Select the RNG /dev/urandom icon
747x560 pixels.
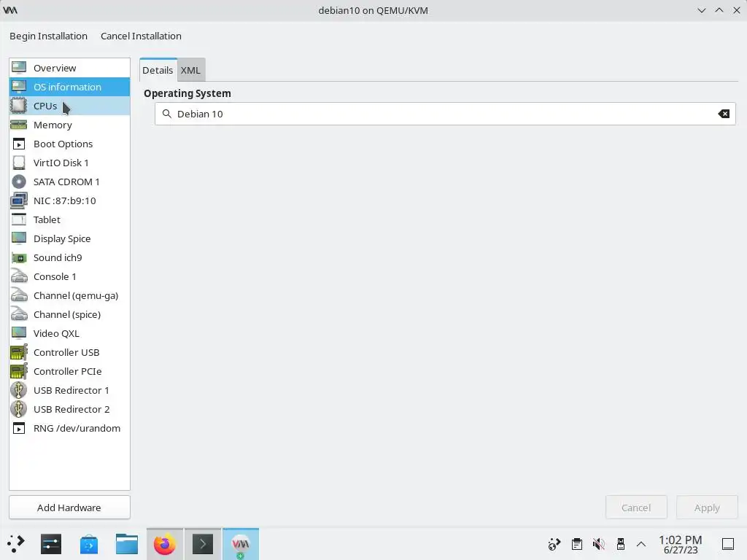click(19, 428)
